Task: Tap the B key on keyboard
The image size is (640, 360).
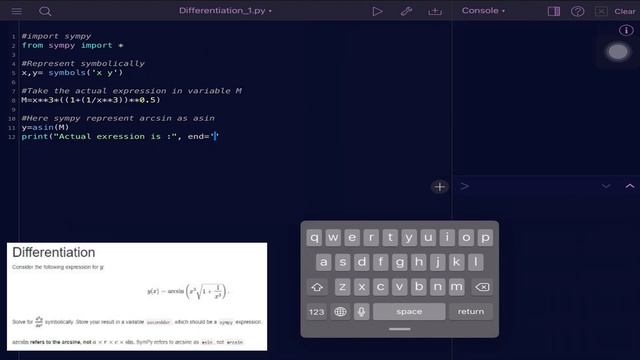Action: coord(418,287)
